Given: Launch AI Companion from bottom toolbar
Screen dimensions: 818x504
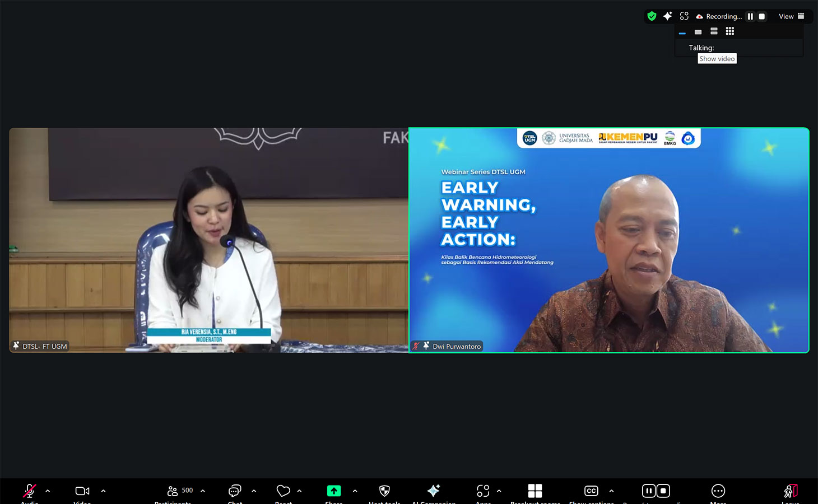Looking at the screenshot, I should [x=434, y=491].
